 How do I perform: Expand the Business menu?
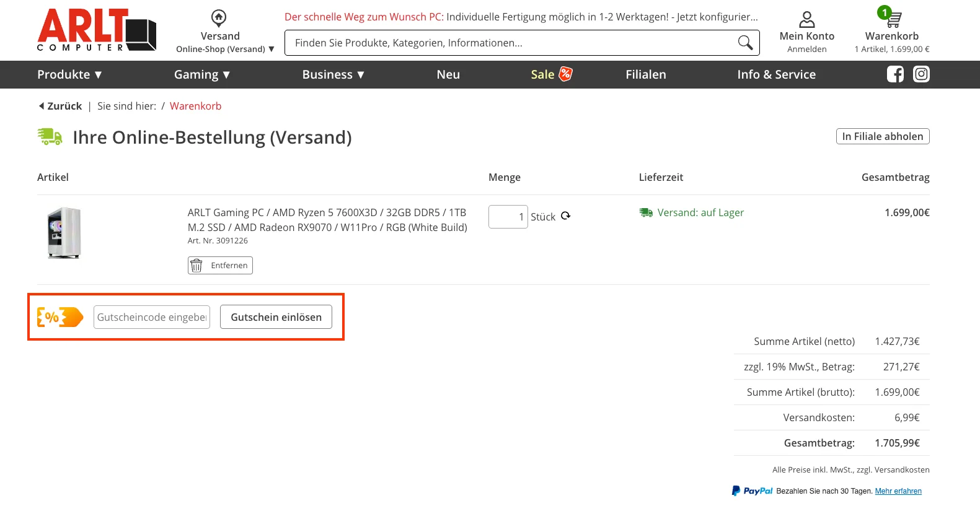[x=333, y=74]
